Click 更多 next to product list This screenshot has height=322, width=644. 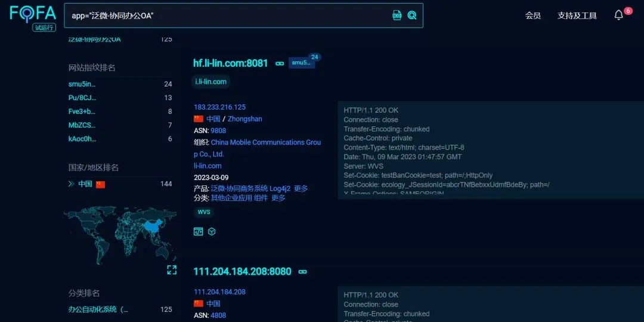click(x=301, y=189)
